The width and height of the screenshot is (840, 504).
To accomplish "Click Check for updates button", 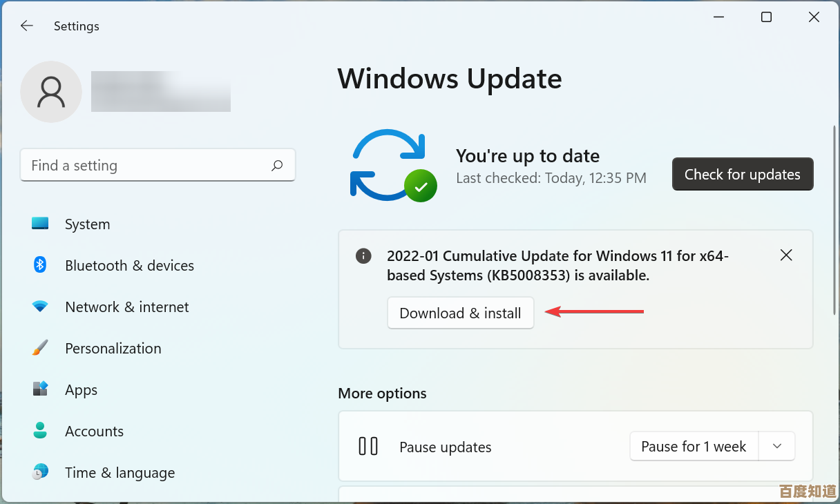I will click(742, 175).
